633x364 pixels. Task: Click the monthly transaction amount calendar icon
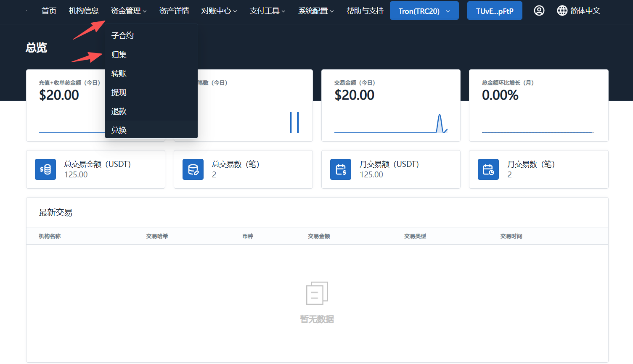[341, 169]
